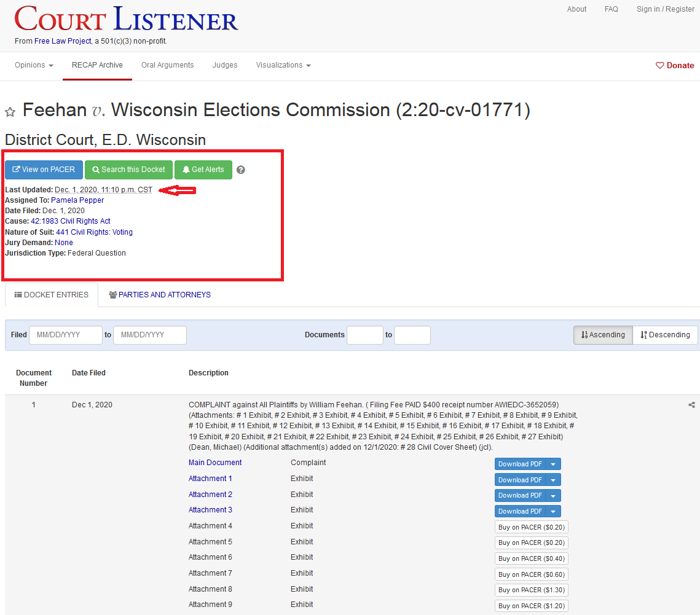Open judge Pamela Pepper link
Screen dimensions: 700x615
pyautogui.click(x=77, y=200)
